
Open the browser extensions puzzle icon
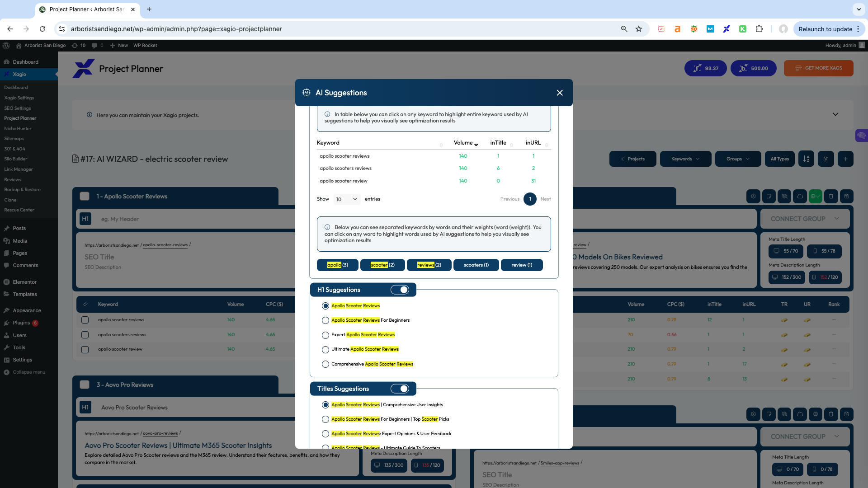tap(759, 29)
